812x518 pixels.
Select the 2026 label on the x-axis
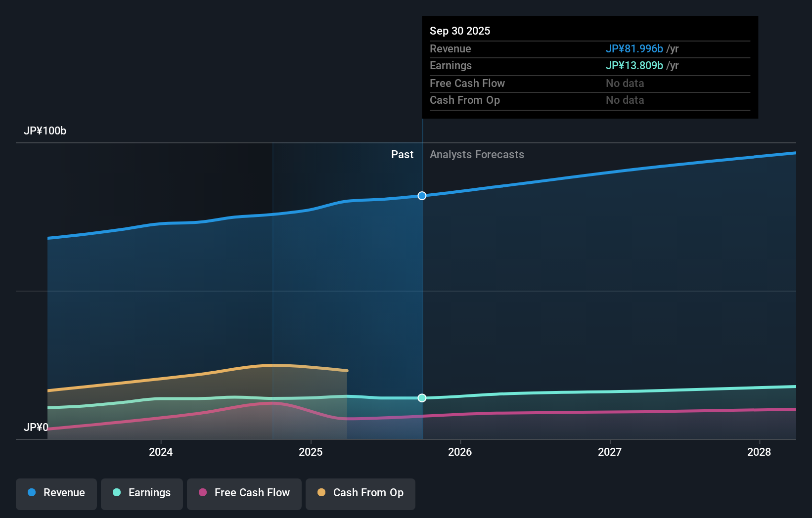[460, 452]
